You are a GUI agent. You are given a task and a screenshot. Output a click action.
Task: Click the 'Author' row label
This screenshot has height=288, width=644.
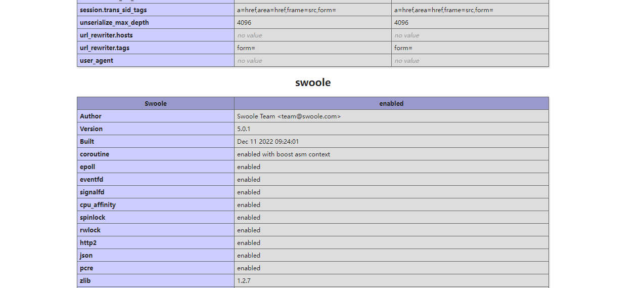[90, 116]
